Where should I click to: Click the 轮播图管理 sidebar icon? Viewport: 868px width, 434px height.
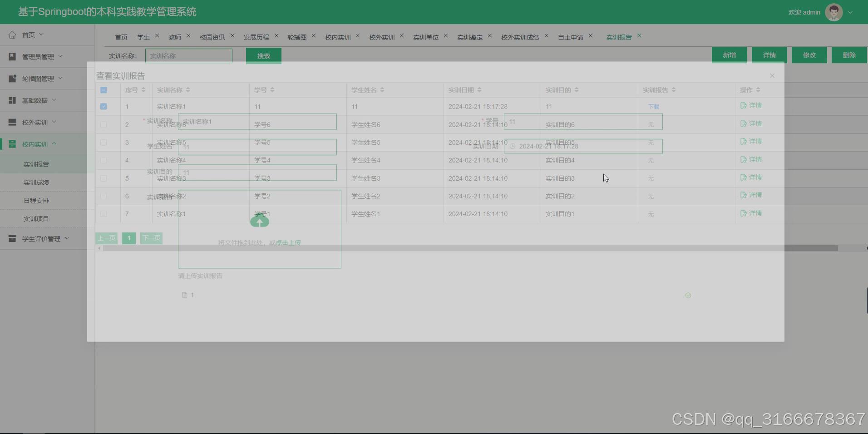[12, 78]
